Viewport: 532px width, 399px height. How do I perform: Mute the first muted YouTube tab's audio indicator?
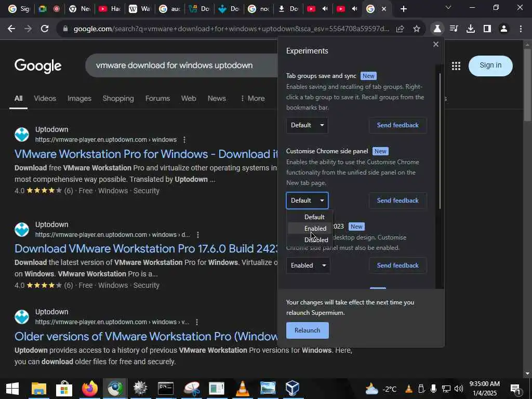click(x=325, y=9)
